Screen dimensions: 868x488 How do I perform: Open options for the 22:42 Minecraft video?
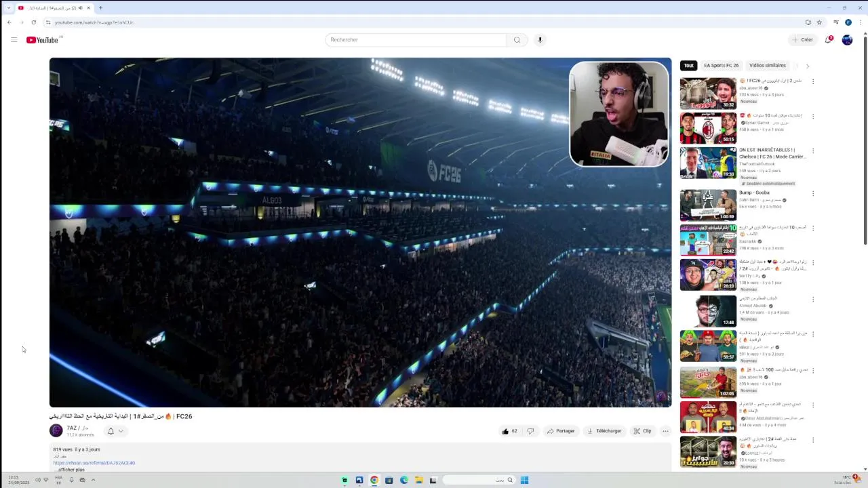point(813,228)
